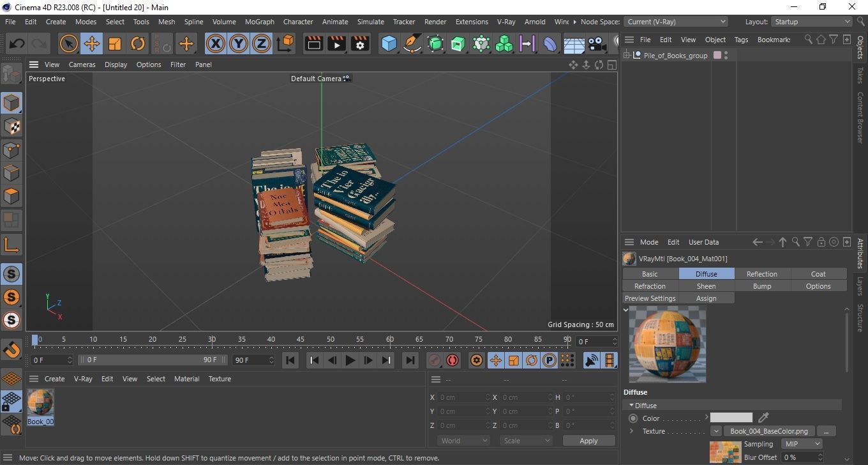Select Book_00 material thumbnail
This screenshot has height=465, width=868.
click(x=40, y=402)
